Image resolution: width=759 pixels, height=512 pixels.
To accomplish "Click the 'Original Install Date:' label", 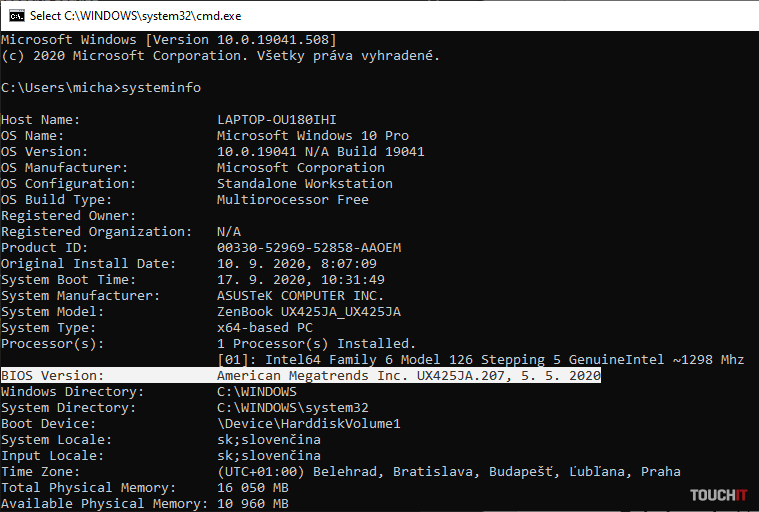I will 89,263.
